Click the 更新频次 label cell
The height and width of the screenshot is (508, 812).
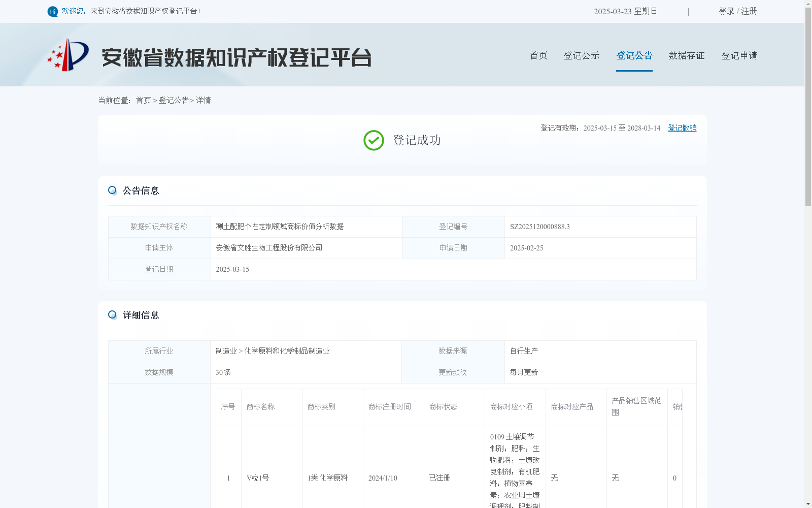(x=453, y=372)
